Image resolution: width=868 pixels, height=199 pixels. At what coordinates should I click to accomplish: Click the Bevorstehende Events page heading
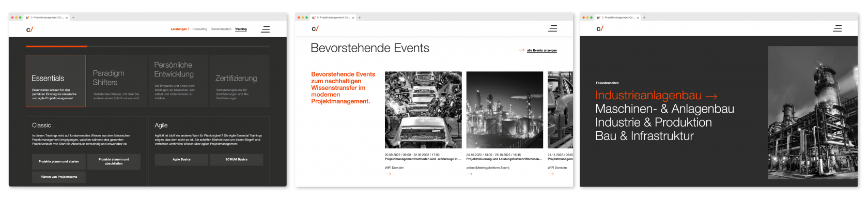point(370,48)
